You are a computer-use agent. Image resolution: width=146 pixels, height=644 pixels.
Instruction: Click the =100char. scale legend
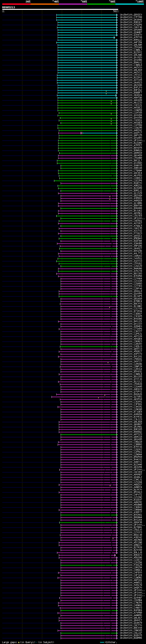(x=109, y=642)
